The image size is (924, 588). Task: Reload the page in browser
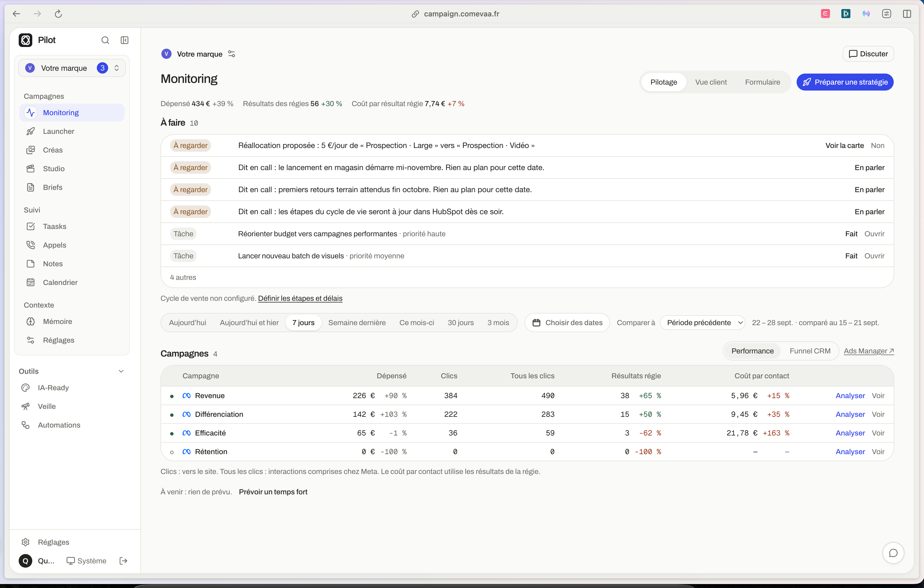click(x=58, y=14)
